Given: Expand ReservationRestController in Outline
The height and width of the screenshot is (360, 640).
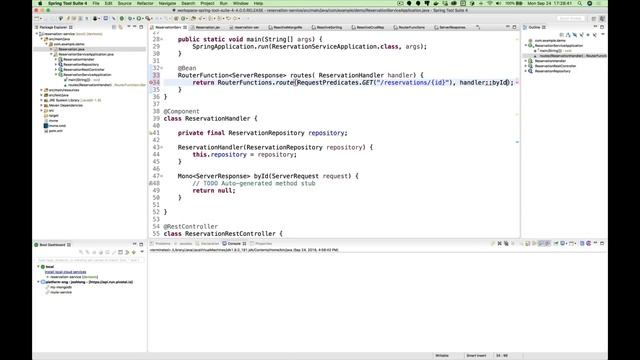Looking at the screenshot, I should (x=526, y=66).
